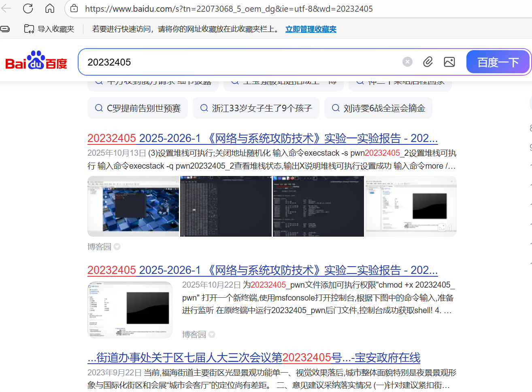Image resolution: width=532 pixels, height=392 pixels.
Task: Open result 实验二实验报告 title link
Action: 262,270
